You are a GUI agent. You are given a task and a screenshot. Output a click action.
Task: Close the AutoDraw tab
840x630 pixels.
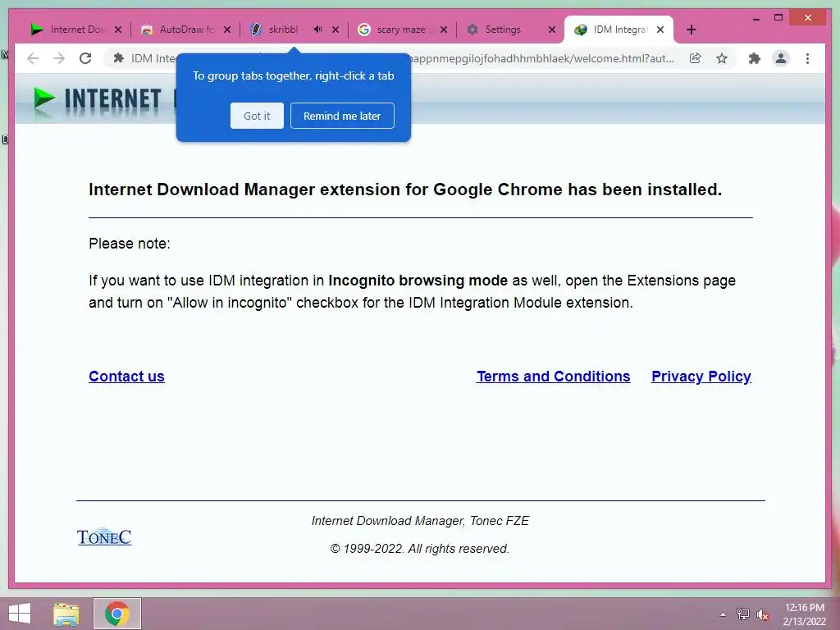227,30
